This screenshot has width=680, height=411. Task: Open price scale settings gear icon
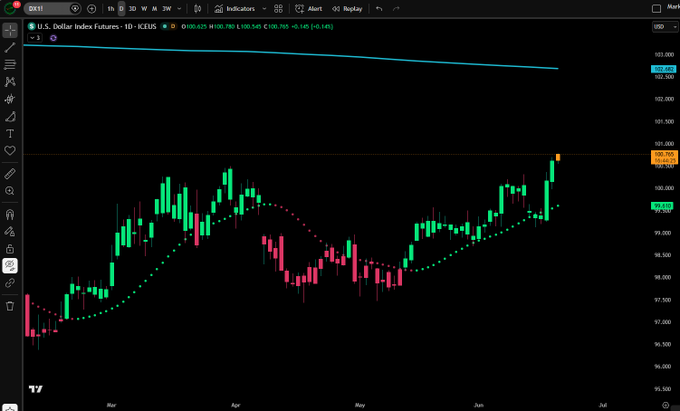click(666, 405)
